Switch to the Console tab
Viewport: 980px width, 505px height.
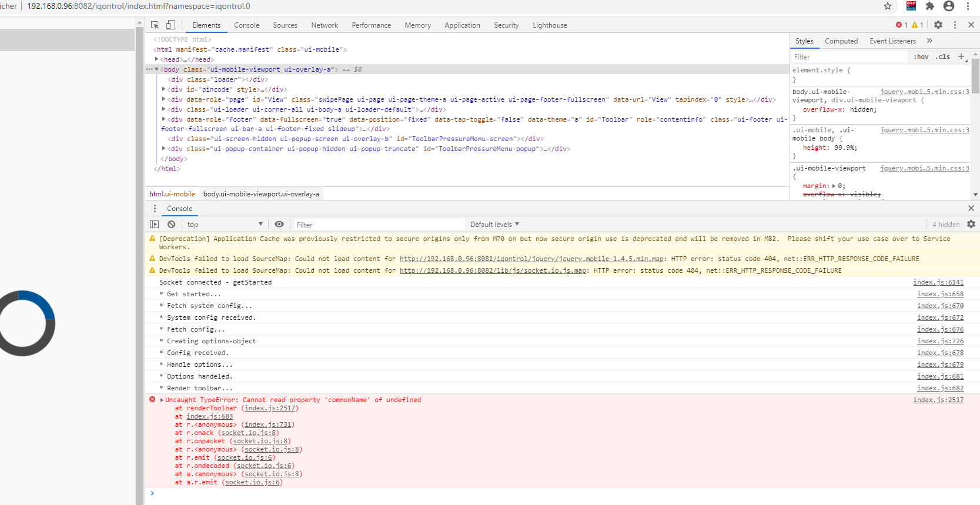click(x=246, y=25)
